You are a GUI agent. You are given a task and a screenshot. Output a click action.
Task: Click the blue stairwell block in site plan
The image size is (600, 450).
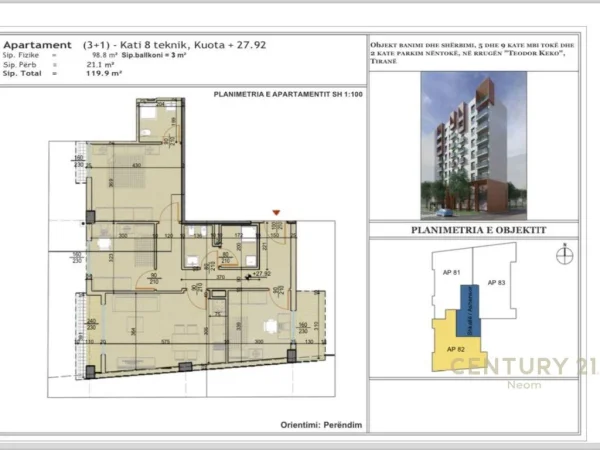click(x=468, y=310)
